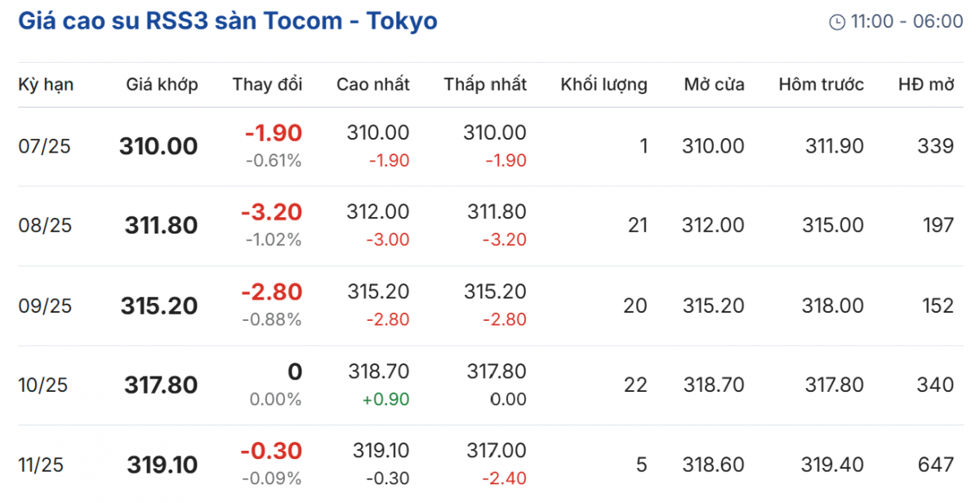980x503 pixels.
Task: Select the 08/25 contract term
Action: 45,226
